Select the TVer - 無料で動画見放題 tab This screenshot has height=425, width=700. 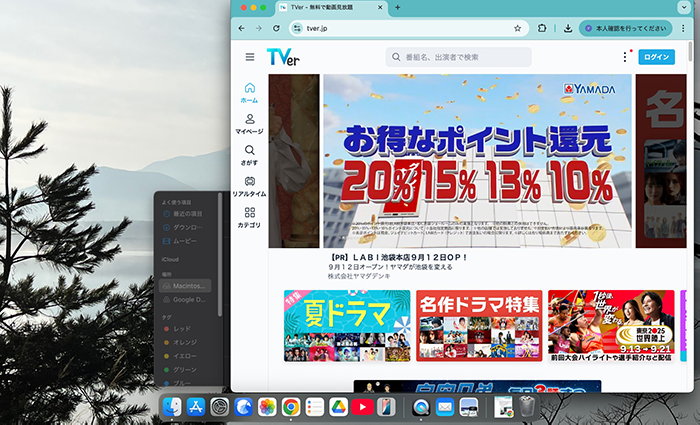331,8
